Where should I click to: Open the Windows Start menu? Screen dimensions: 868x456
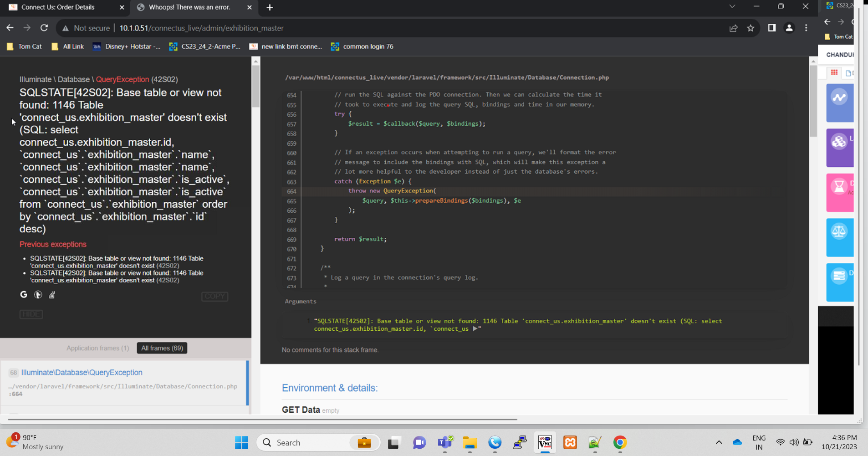[241, 442]
